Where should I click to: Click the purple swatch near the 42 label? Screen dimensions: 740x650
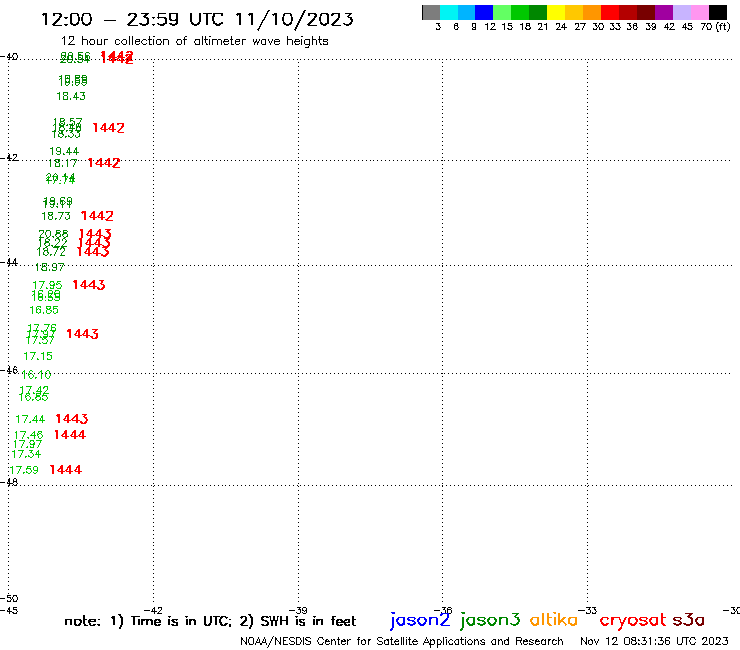(x=664, y=12)
